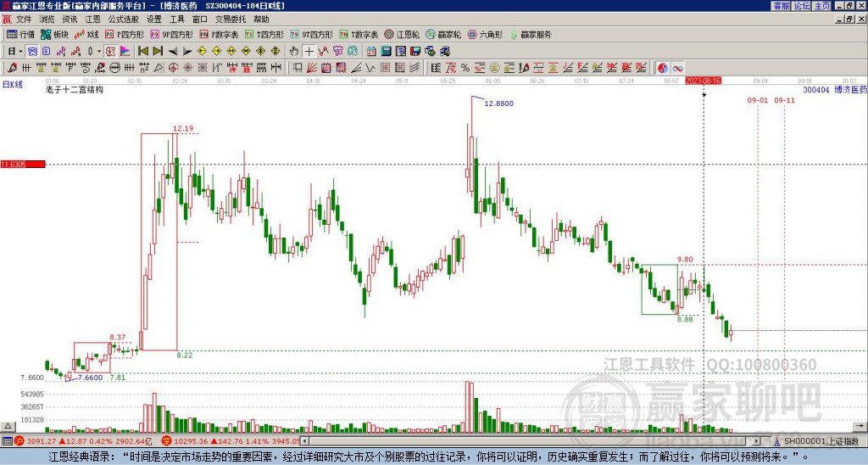Viewport: 868px width, 465px height.
Task: Open the 六角形 hexagon chart tool
Action: click(485, 35)
